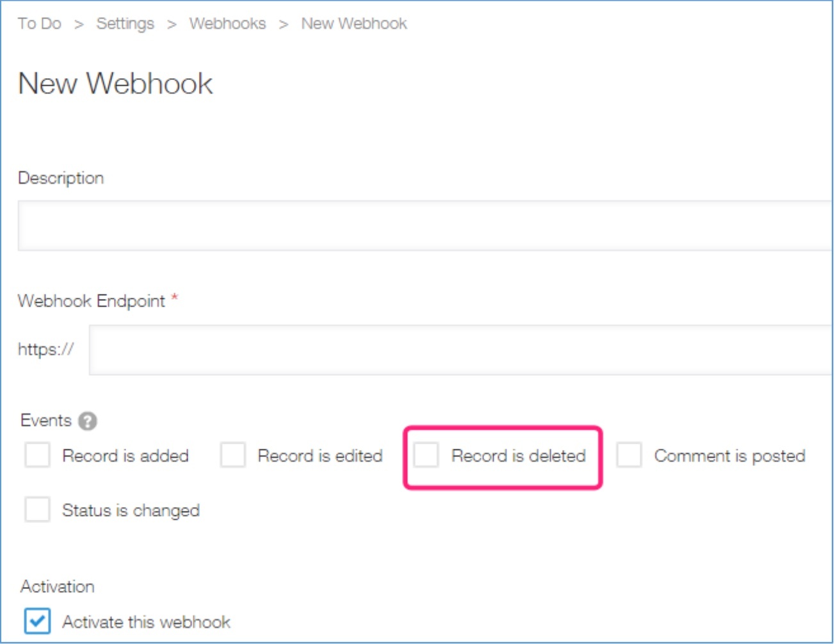
Task: Focus the Description text field
Action: [423, 225]
